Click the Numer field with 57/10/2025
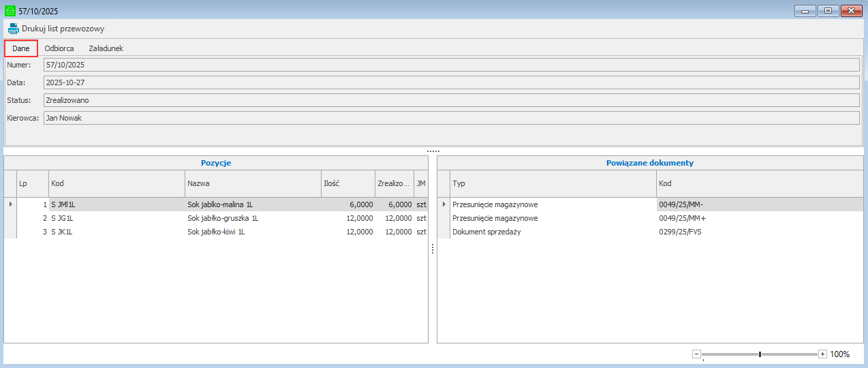Viewport: 868px width, 368px height. [x=450, y=65]
